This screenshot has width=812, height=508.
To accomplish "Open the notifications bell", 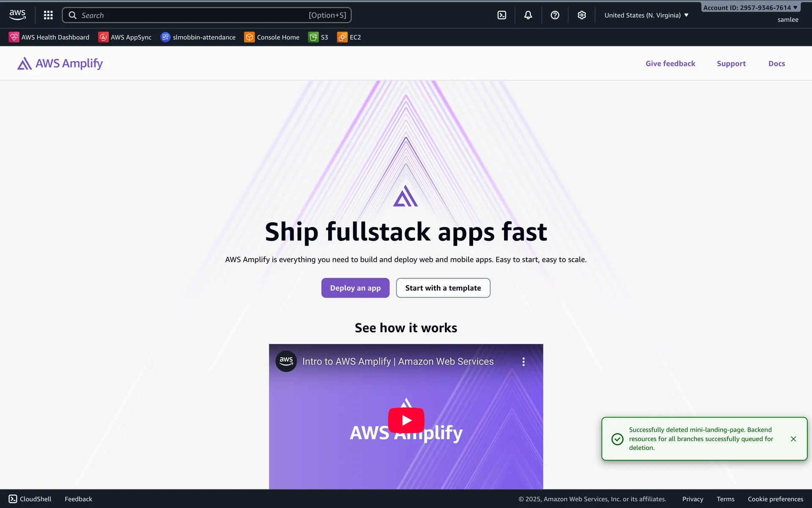I will 528,15.
